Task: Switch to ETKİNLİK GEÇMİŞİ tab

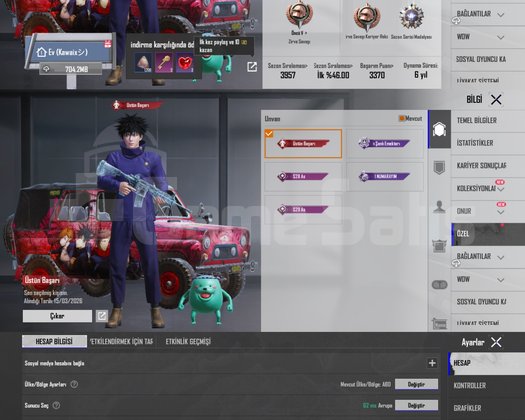Action: [x=188, y=342]
